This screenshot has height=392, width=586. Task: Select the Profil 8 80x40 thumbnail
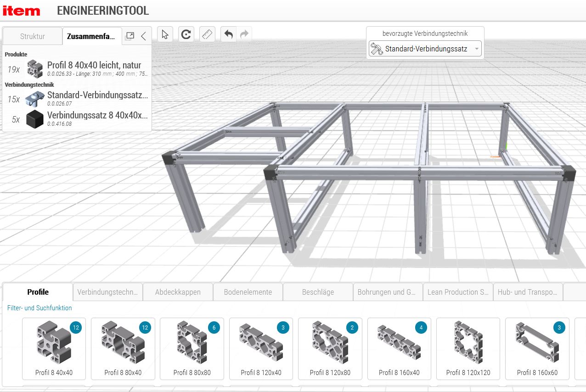123,349
